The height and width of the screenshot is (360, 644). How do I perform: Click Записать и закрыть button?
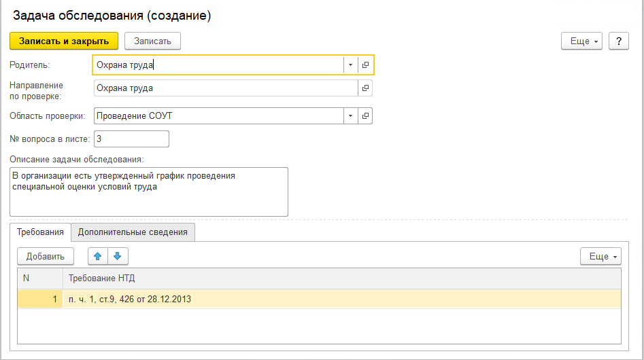[64, 41]
